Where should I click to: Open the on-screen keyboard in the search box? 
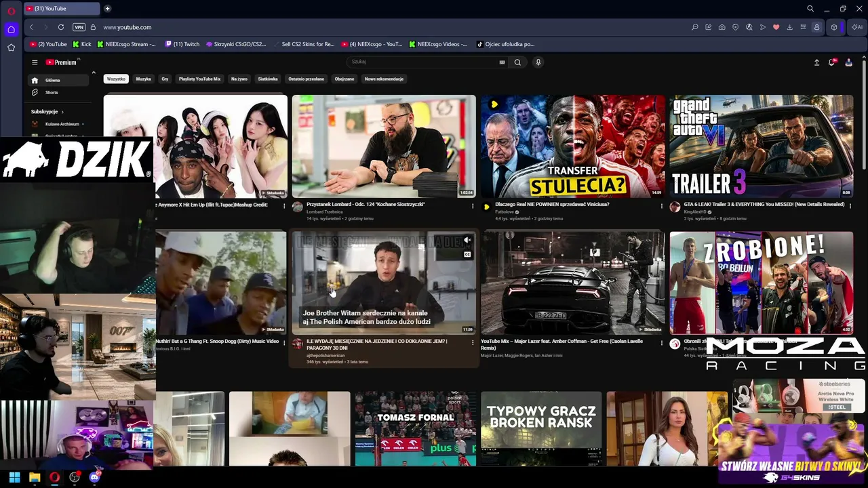click(502, 62)
